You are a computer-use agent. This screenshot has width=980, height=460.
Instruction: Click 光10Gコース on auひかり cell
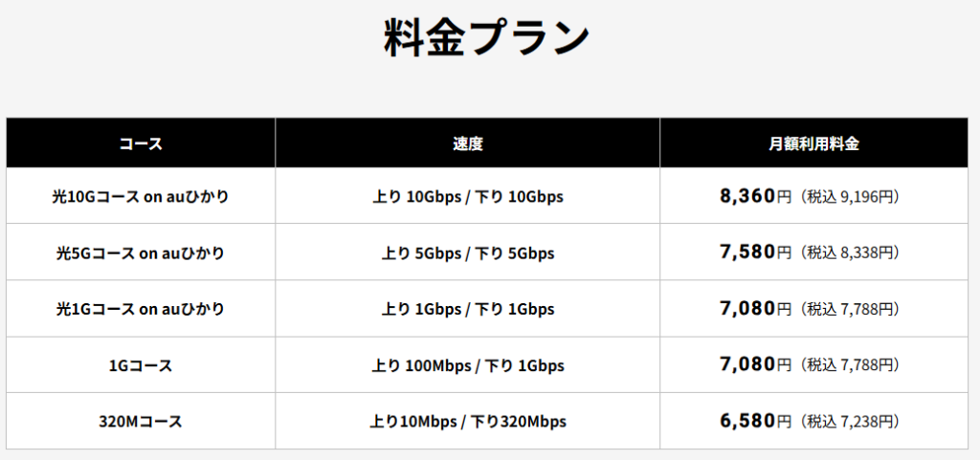point(141,197)
